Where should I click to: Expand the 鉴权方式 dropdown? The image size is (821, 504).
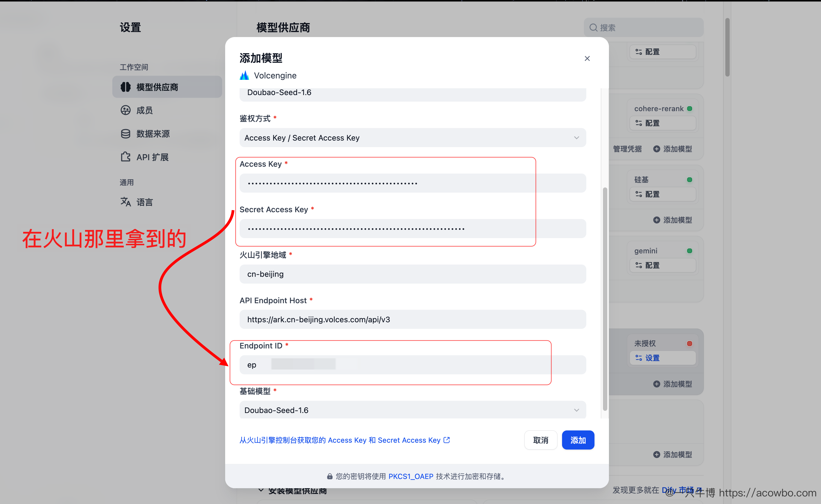pos(412,138)
